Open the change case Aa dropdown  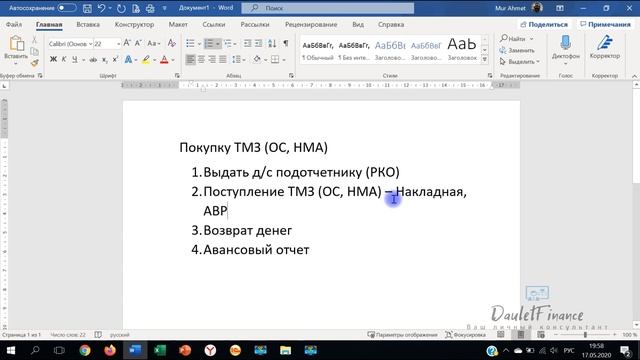pyautogui.click(x=153, y=43)
